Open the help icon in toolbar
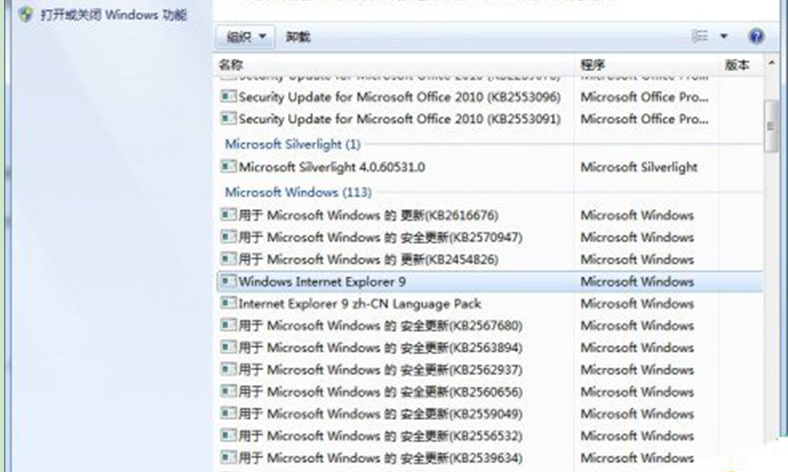 click(x=756, y=36)
